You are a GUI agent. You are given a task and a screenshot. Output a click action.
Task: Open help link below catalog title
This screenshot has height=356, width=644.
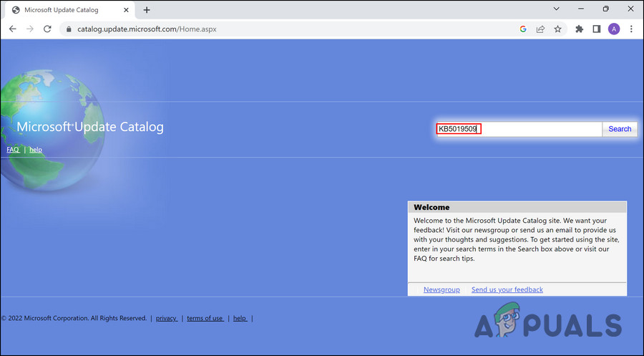tap(36, 150)
